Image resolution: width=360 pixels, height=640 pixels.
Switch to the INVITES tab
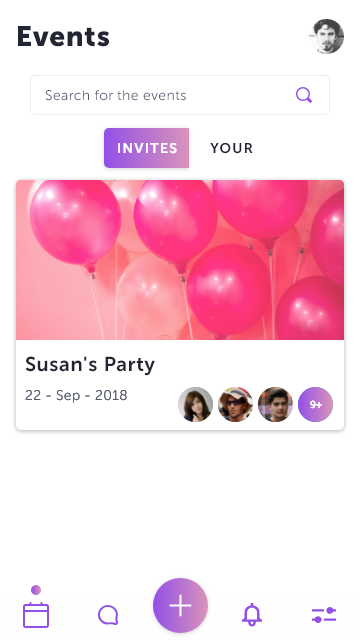pyautogui.click(x=147, y=148)
